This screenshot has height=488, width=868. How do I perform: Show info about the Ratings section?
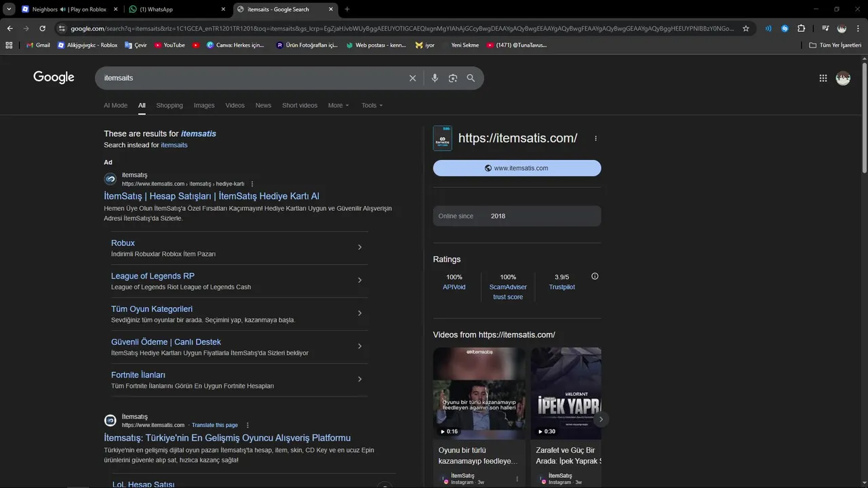click(x=595, y=277)
